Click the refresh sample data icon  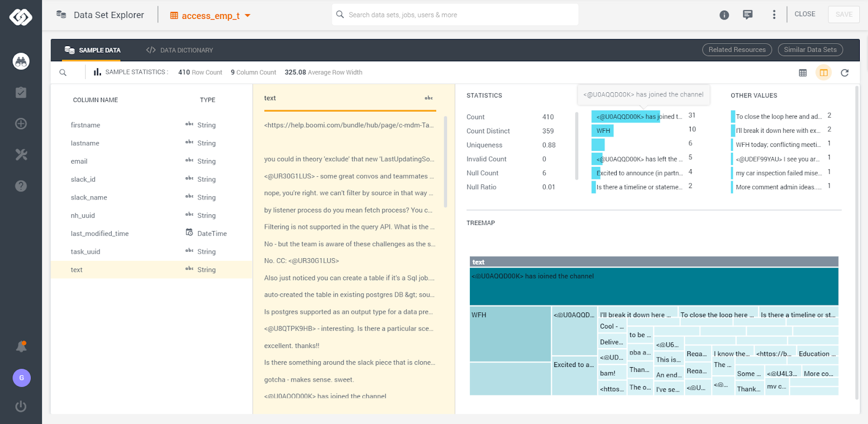coord(845,73)
